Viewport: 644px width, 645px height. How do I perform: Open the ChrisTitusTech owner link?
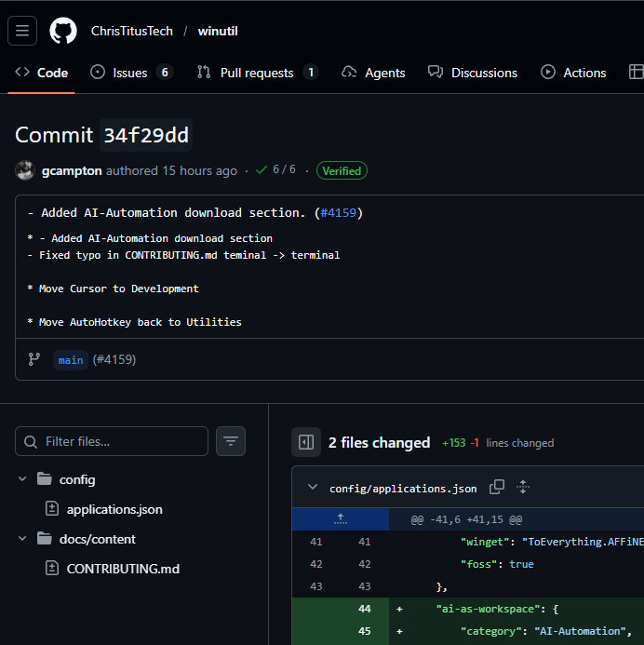coord(131,31)
